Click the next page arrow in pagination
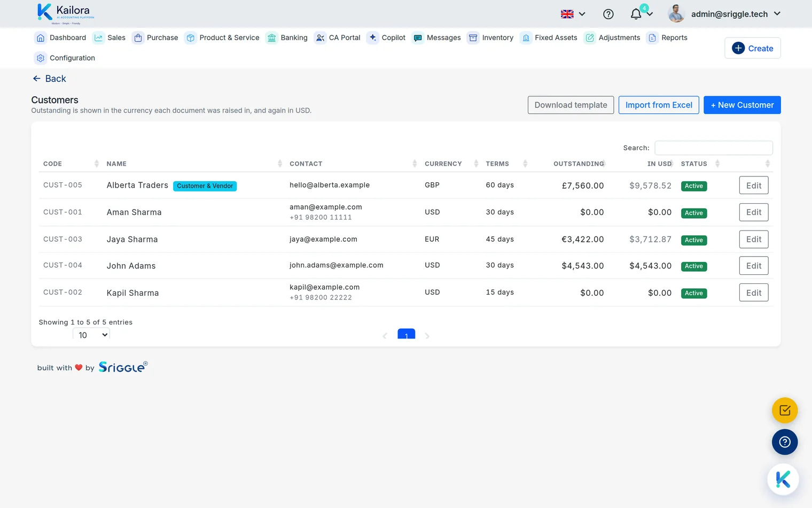Screen dimensions: 812x508 [427, 336]
